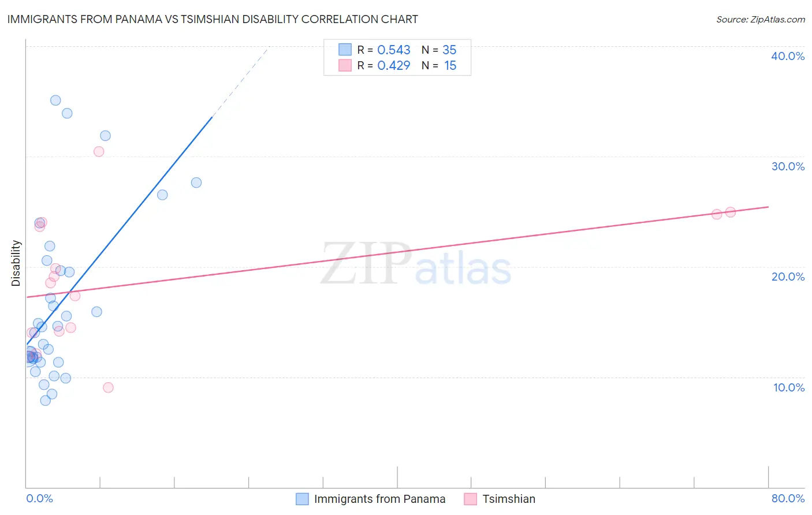The width and height of the screenshot is (812, 515).
Task: Click the chart title text
Action: click(x=213, y=19)
